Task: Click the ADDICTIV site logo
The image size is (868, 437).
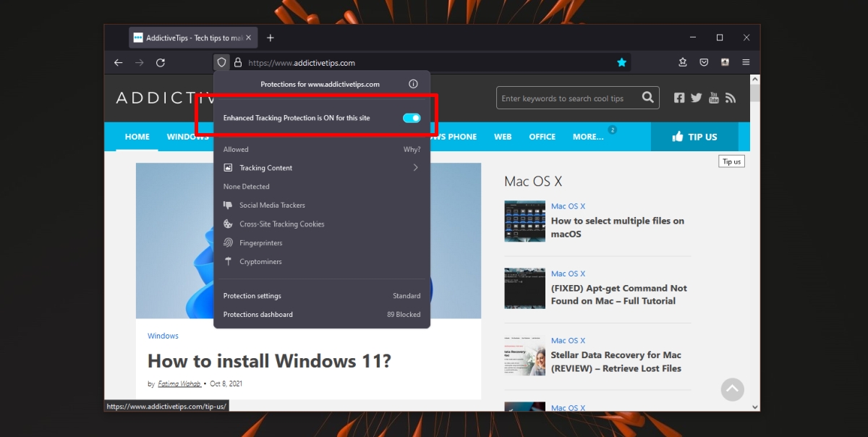Action: tap(165, 98)
